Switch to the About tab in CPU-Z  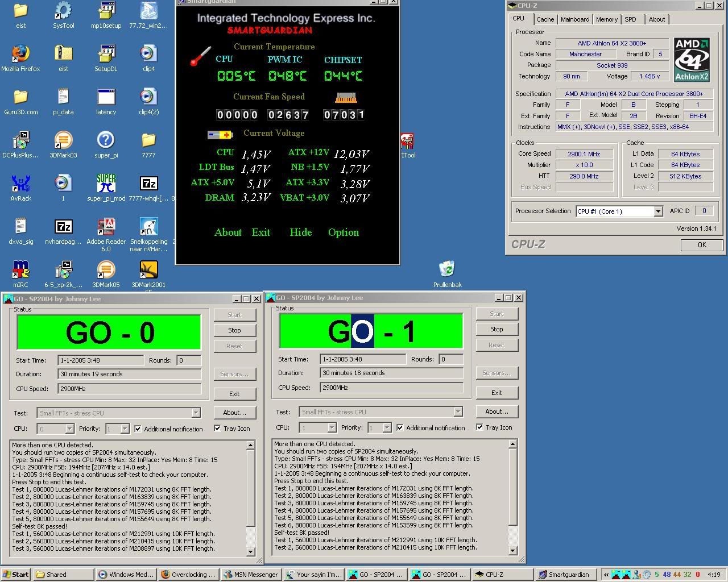point(657,19)
